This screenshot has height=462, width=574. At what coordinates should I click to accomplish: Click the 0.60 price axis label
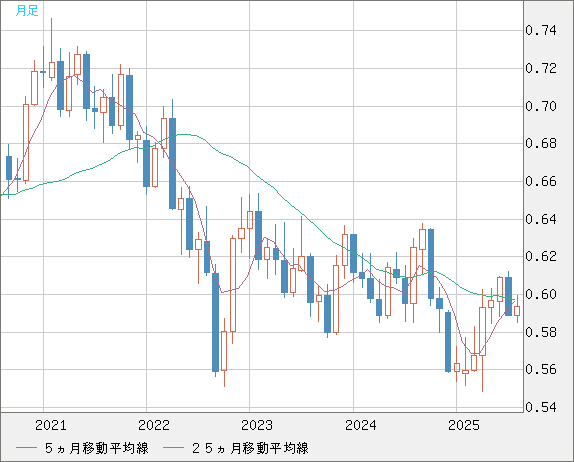coord(541,294)
